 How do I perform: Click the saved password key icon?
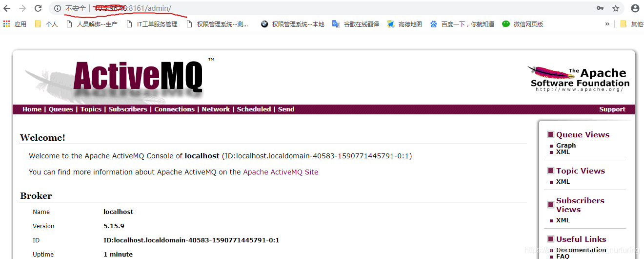pos(600,8)
